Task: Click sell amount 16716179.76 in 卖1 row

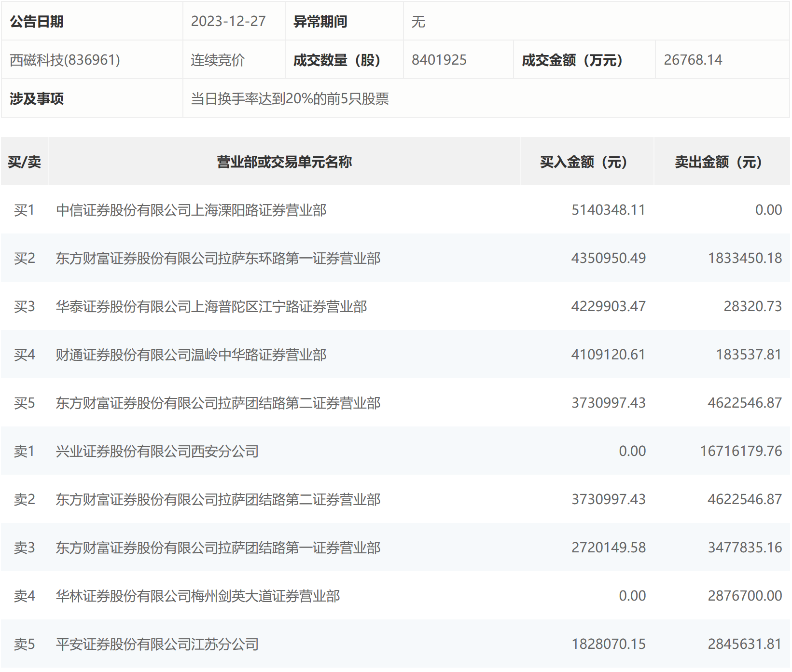Action: (741, 451)
